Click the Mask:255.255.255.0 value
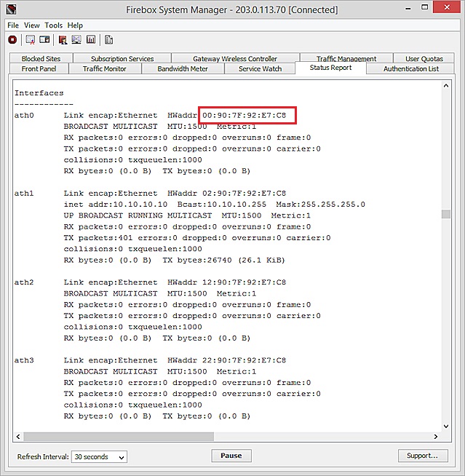 pyautogui.click(x=320, y=205)
